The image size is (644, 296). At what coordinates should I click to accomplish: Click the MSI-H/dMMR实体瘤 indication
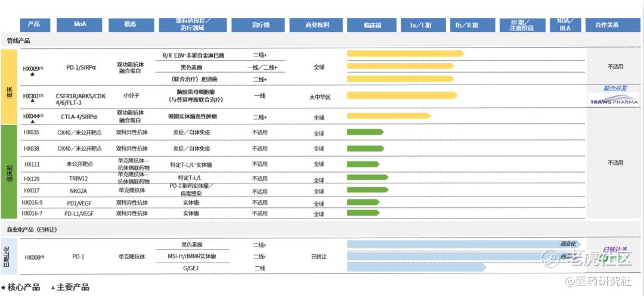coord(193,257)
